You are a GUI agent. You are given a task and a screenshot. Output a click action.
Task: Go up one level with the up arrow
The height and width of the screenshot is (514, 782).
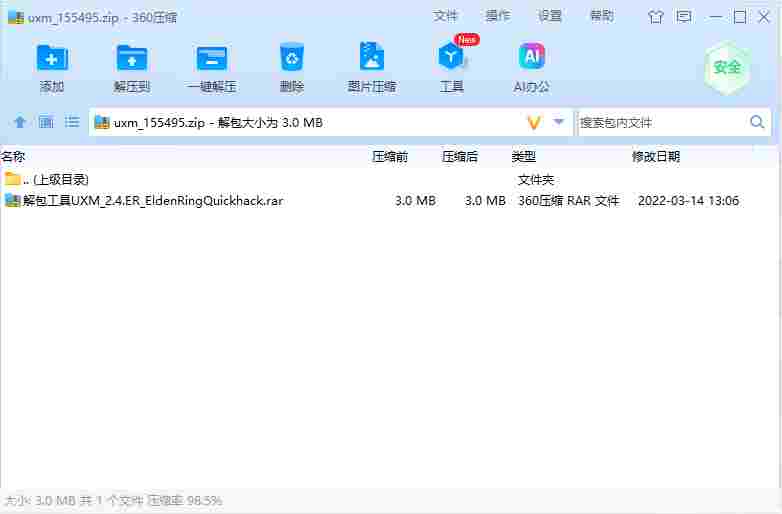(x=20, y=122)
